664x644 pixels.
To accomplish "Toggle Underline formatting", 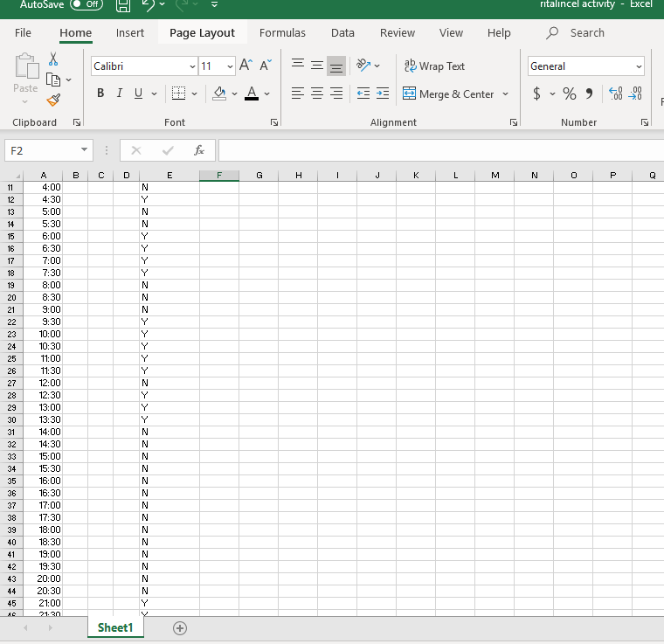I will [x=138, y=93].
